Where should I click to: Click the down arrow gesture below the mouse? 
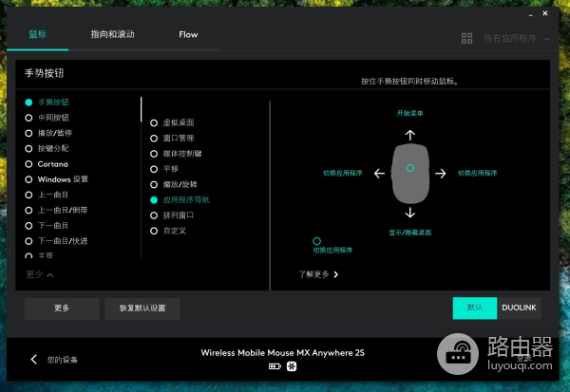410,213
